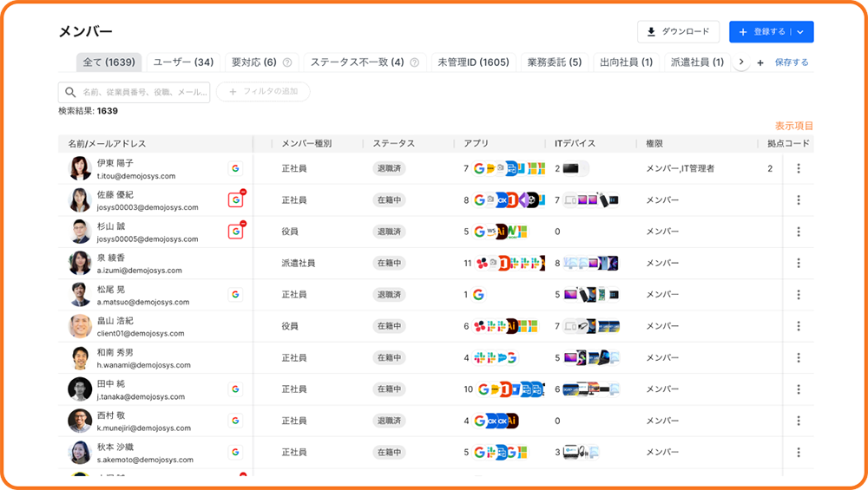
Task: Click email client01@demojosys.com
Action: pos(141,334)
